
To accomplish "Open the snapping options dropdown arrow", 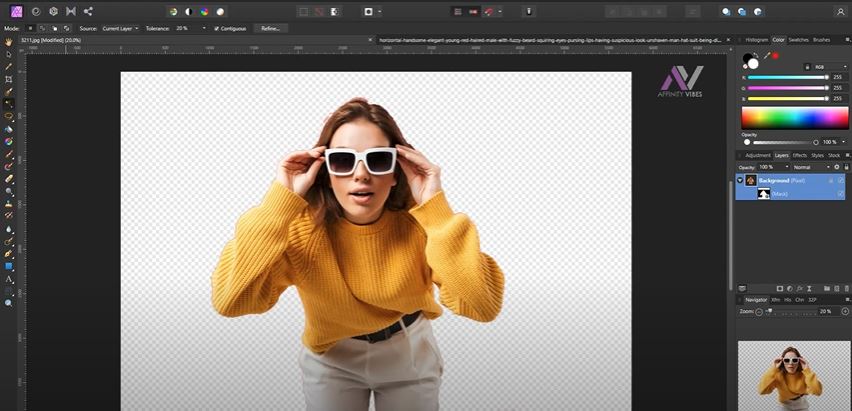I will (x=500, y=11).
